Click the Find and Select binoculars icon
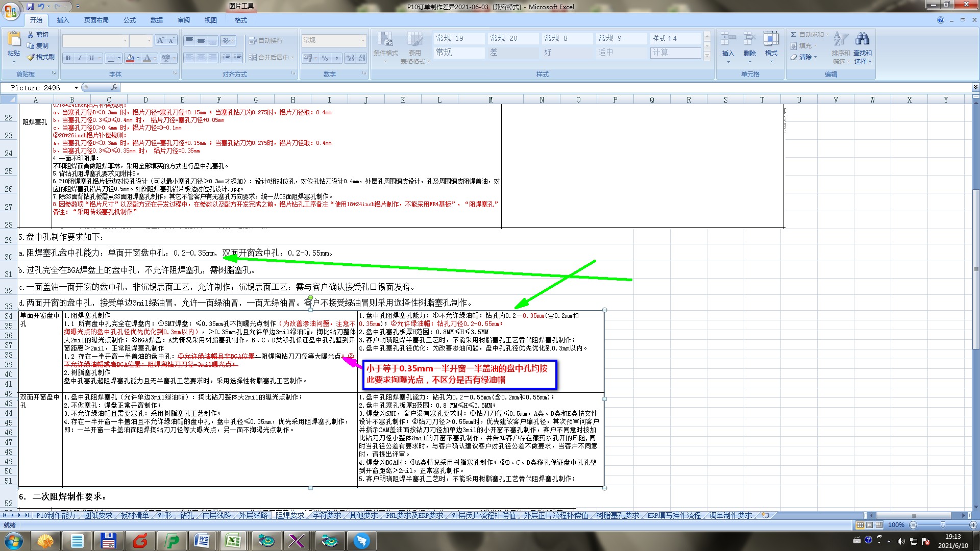The height and width of the screenshot is (551, 980). coord(862,39)
